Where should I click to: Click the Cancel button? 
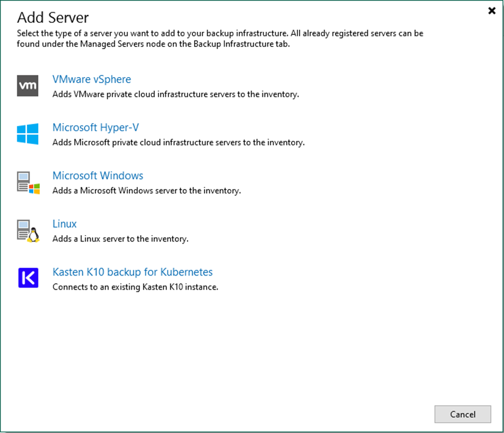(462, 414)
